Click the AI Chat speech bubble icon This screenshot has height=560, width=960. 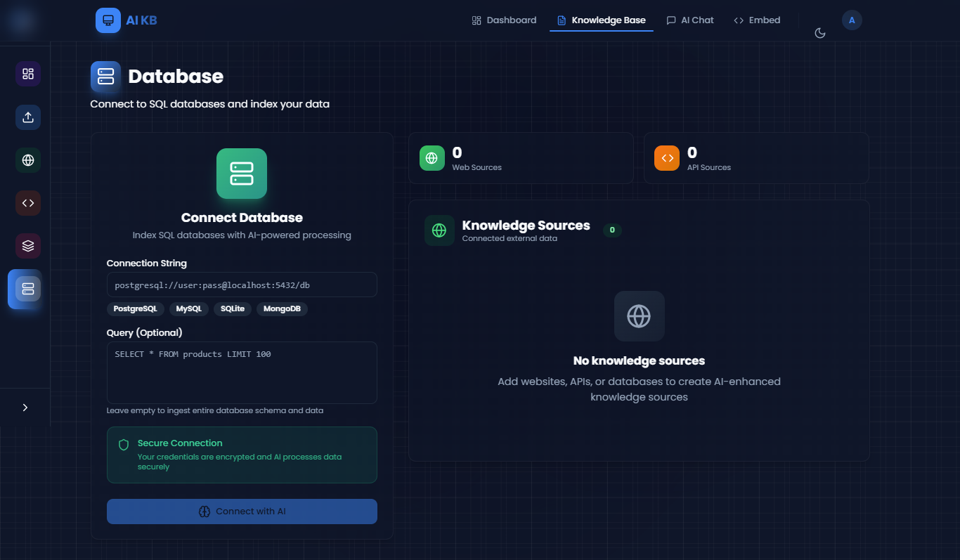(x=671, y=20)
